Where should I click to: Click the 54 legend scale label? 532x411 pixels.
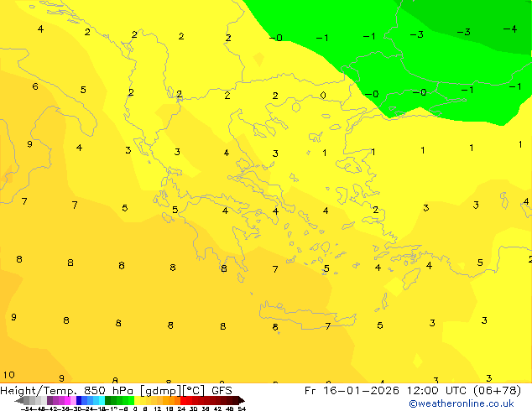pos(242,408)
